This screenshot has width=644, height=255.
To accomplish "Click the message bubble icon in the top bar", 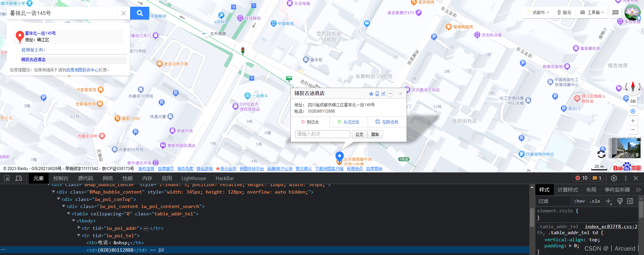I will [x=615, y=12].
